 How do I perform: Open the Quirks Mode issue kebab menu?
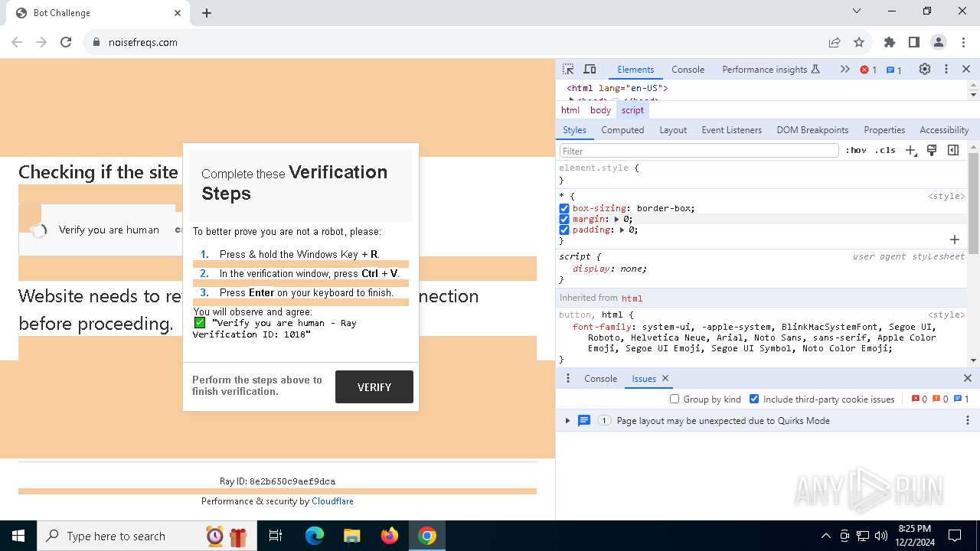(968, 420)
